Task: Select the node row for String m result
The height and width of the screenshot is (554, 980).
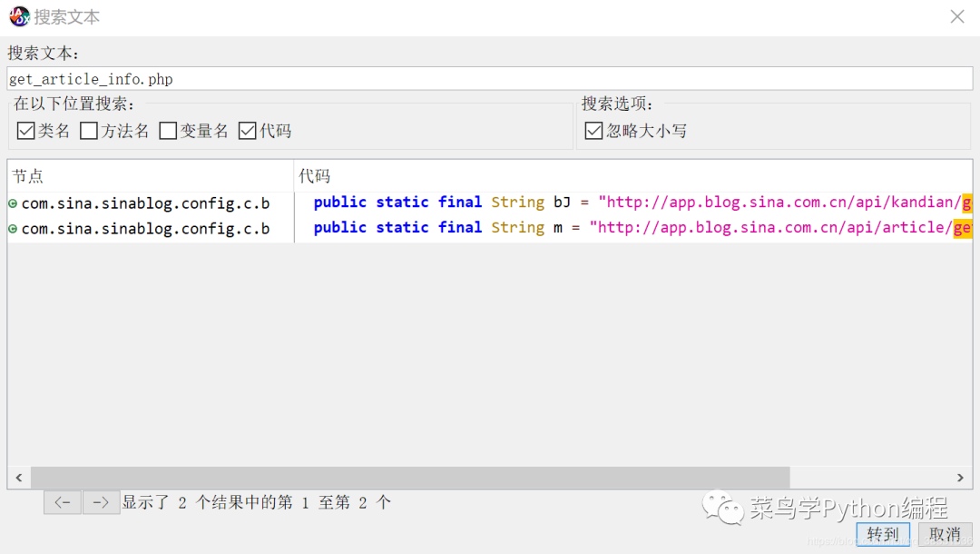Action: [150, 229]
